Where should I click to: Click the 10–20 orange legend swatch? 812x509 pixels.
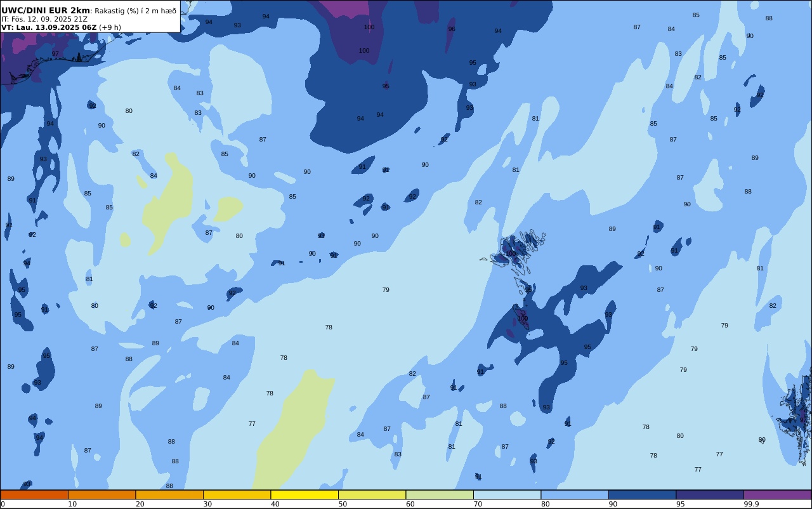(x=101, y=494)
